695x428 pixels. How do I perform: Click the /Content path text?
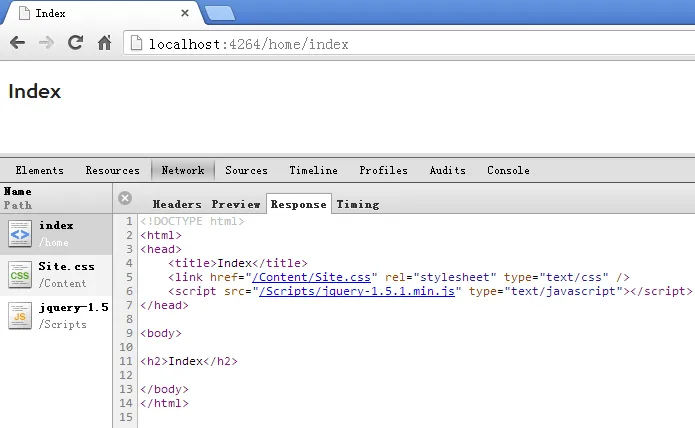[x=62, y=283]
